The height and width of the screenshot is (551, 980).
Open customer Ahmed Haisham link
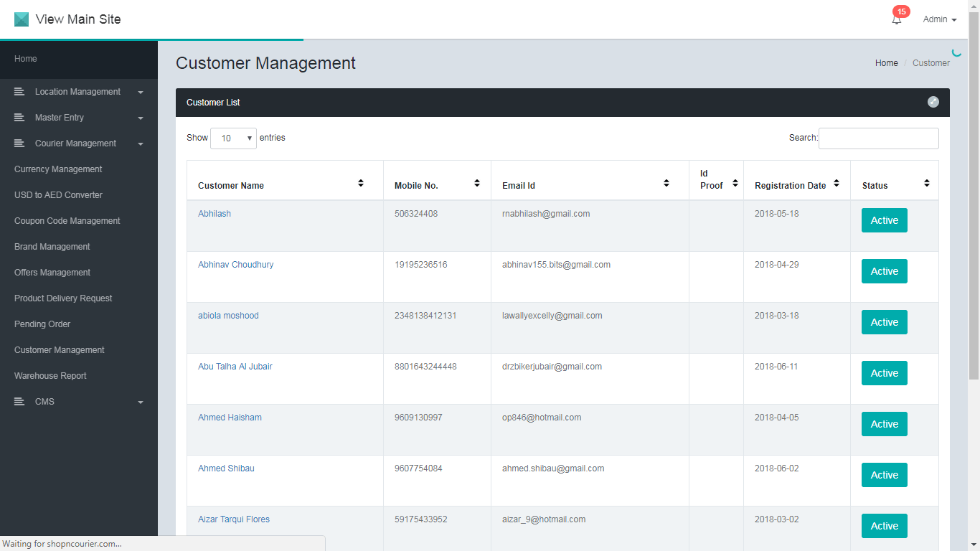tap(230, 418)
